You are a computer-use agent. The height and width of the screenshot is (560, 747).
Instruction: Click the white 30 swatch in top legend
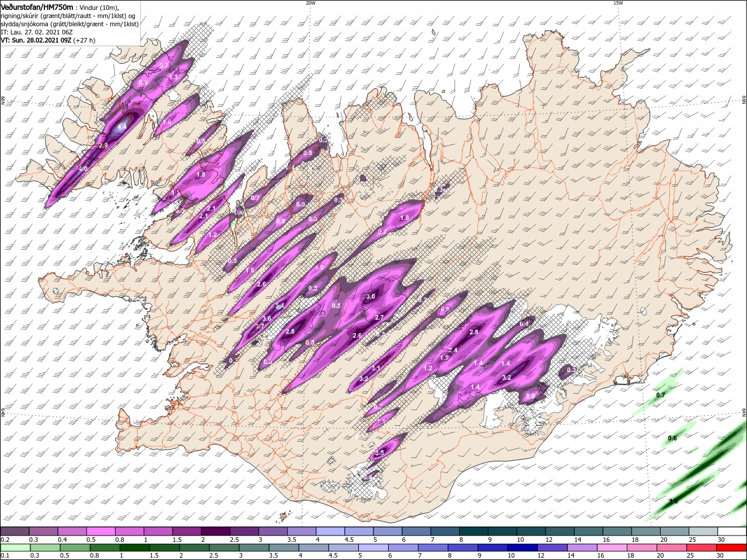coord(732,531)
